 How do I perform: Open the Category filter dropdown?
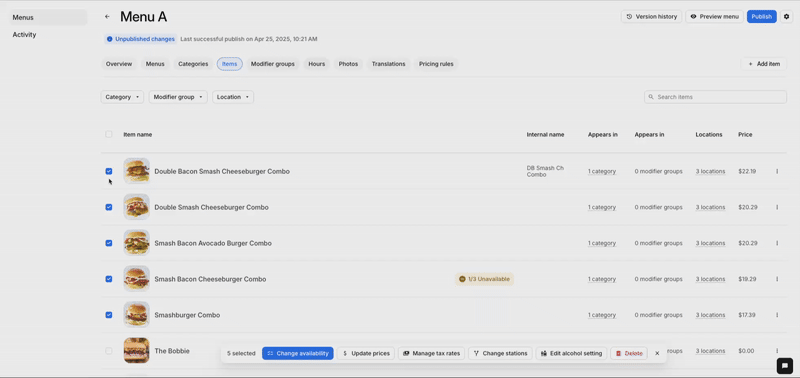122,97
